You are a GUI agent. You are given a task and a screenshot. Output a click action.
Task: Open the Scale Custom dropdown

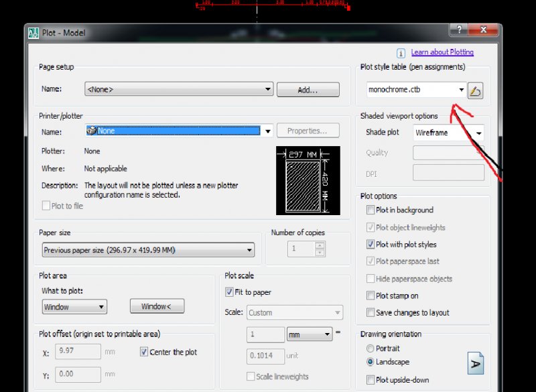[295, 313]
